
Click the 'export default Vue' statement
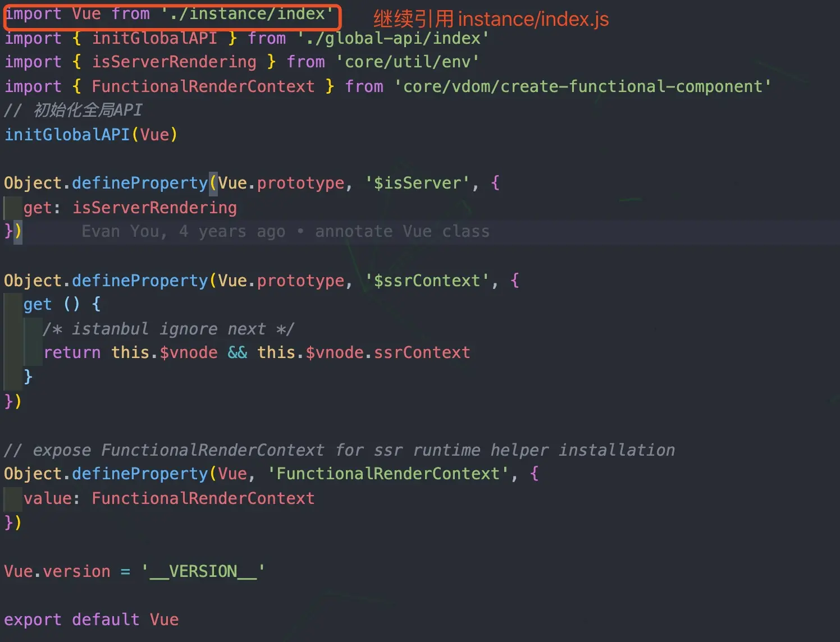click(x=92, y=620)
